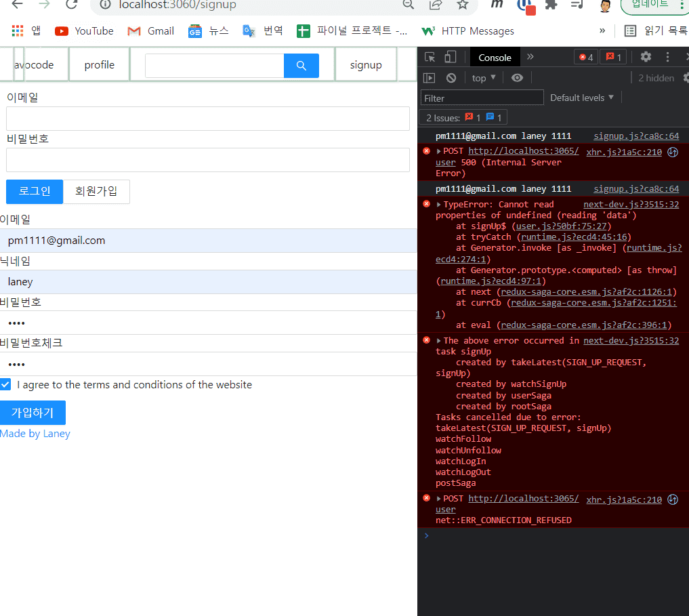Open first signup.js?ca8c:64 source link

click(636, 136)
